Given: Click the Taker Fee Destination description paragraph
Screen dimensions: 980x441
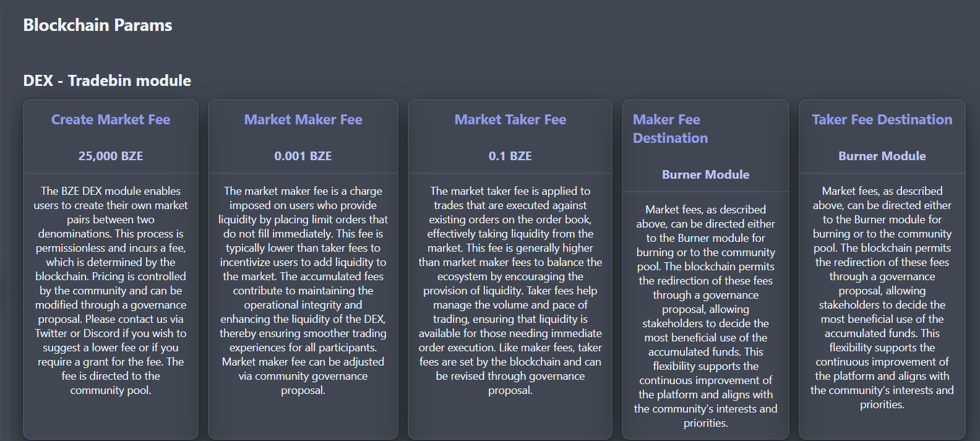Looking at the screenshot, I should (x=882, y=298).
